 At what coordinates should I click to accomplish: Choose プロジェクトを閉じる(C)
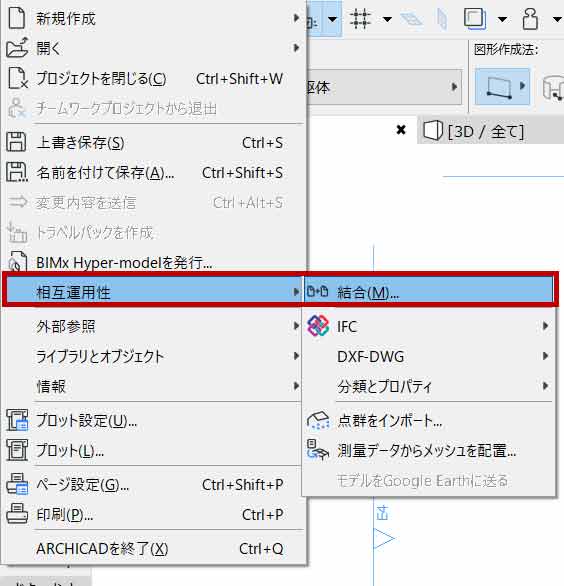[153, 78]
